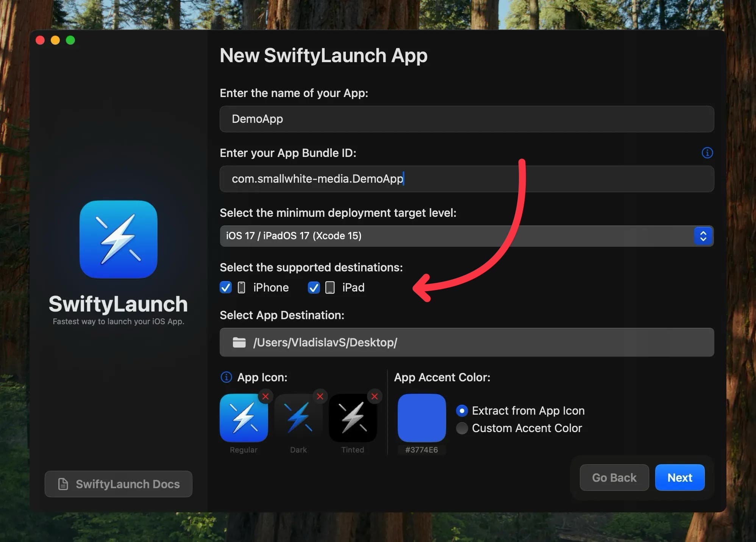Image resolution: width=756 pixels, height=542 pixels.
Task: Uncheck the iPhone destination checkbox
Action: (x=226, y=288)
